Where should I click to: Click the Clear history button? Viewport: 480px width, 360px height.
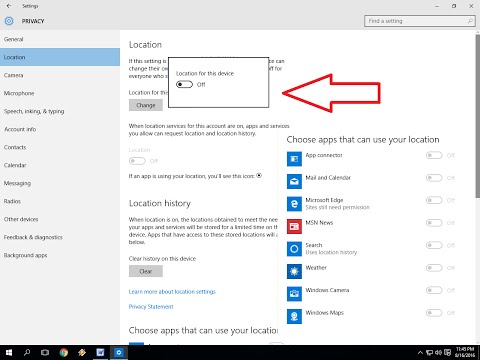tap(146, 271)
